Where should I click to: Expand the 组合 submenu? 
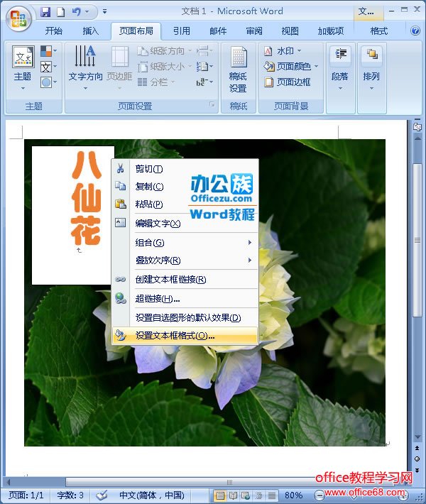pos(185,242)
